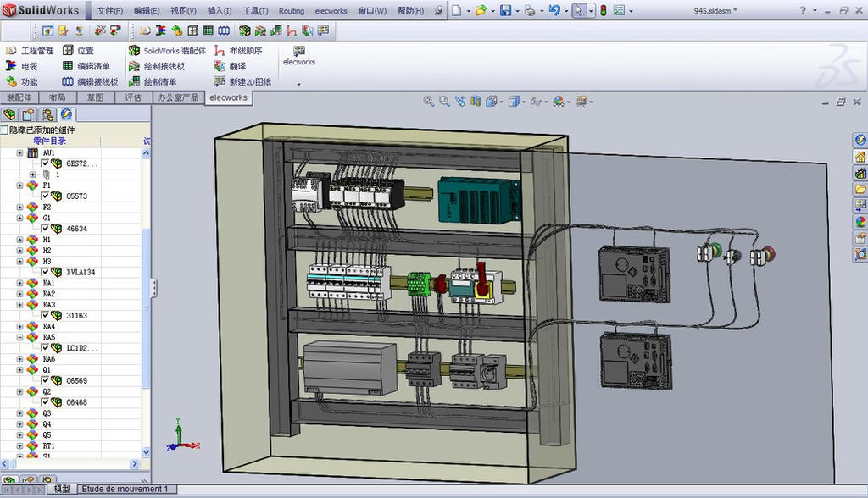Expand the H1 tree node
This screenshot has width=868, height=498.
(19, 240)
